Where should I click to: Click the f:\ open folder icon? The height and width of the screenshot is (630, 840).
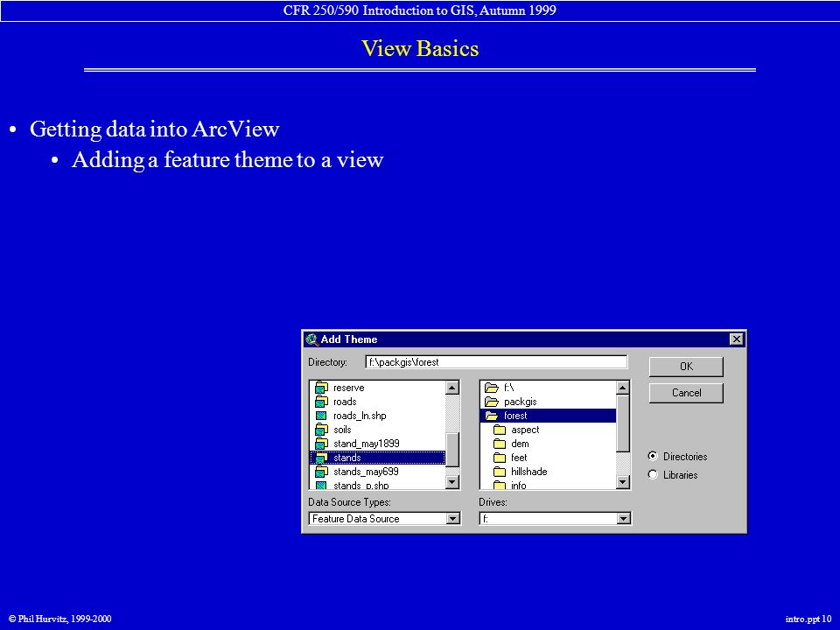point(491,388)
